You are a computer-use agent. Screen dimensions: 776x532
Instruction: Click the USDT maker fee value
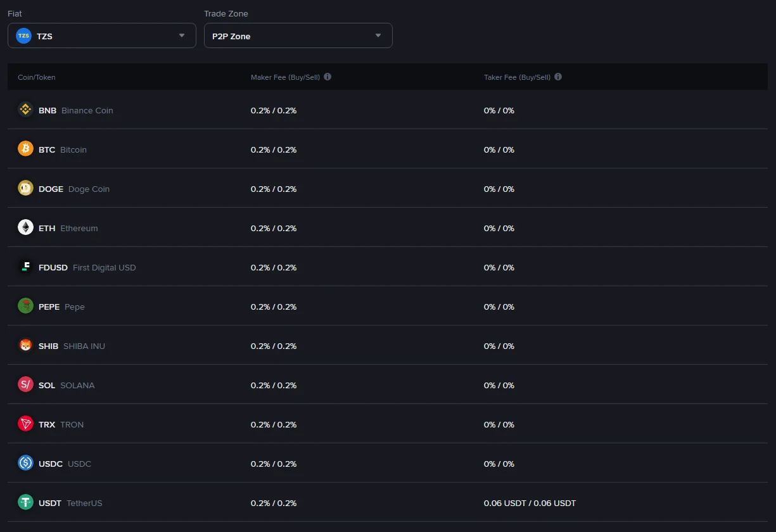point(274,503)
